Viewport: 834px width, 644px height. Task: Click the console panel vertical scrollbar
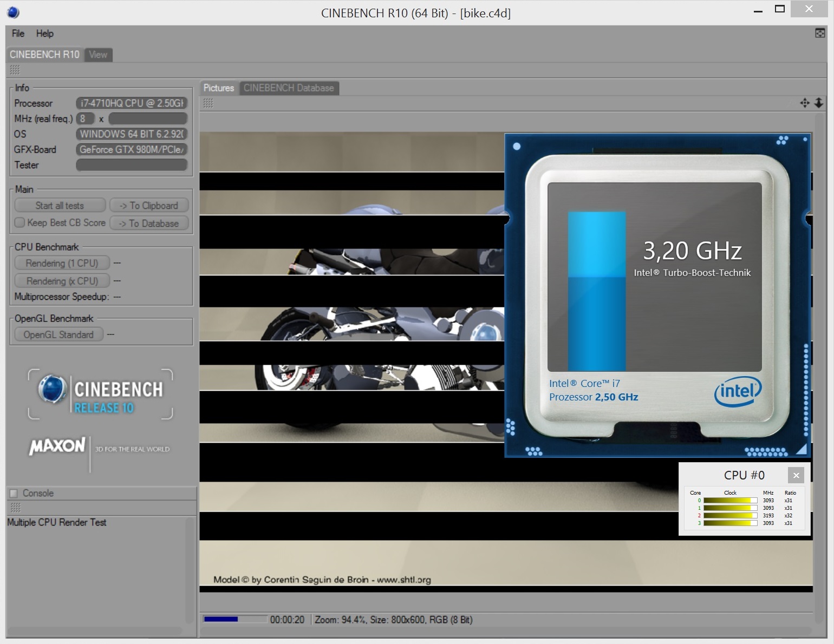(x=190, y=571)
